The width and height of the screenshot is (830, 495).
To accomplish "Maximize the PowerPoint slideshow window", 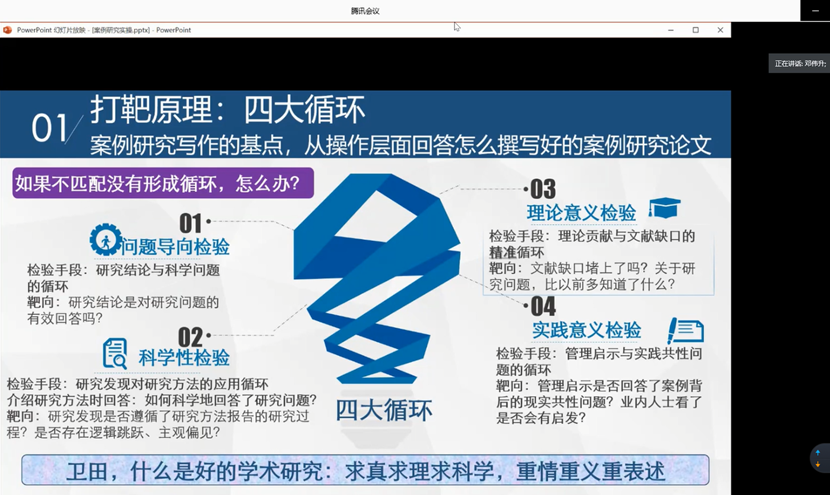I will point(695,30).
